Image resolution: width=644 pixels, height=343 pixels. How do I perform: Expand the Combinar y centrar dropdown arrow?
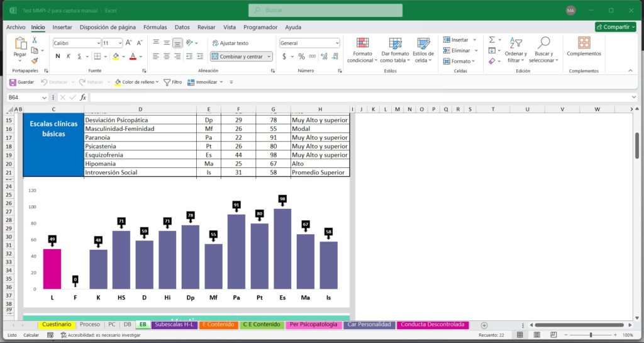[269, 56]
